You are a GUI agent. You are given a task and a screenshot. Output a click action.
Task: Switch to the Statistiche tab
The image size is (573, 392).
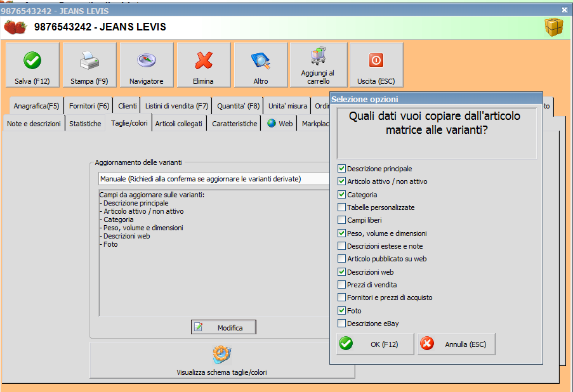tap(85, 124)
